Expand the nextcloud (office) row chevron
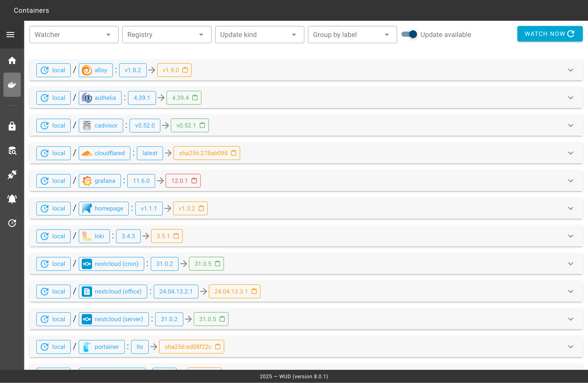Screen dimensions: 588x383 tap(571, 291)
